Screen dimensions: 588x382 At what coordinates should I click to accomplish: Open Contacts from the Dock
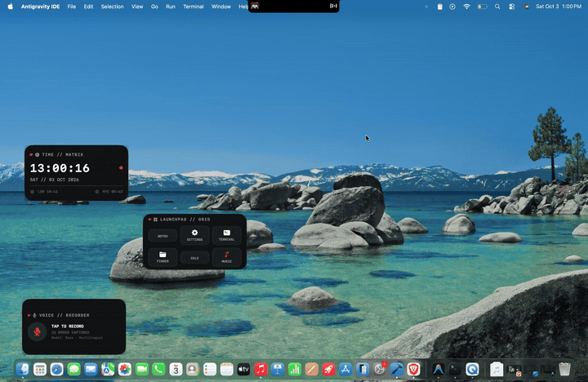coord(193,369)
